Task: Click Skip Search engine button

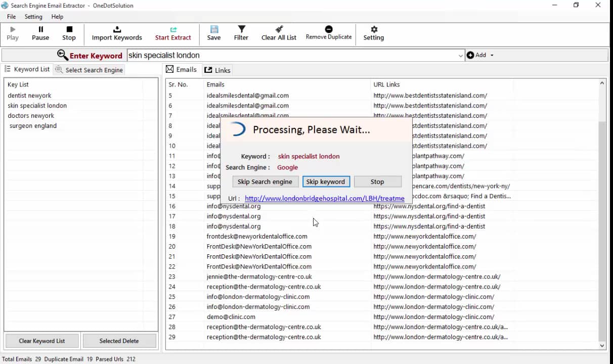Action: pos(265,181)
